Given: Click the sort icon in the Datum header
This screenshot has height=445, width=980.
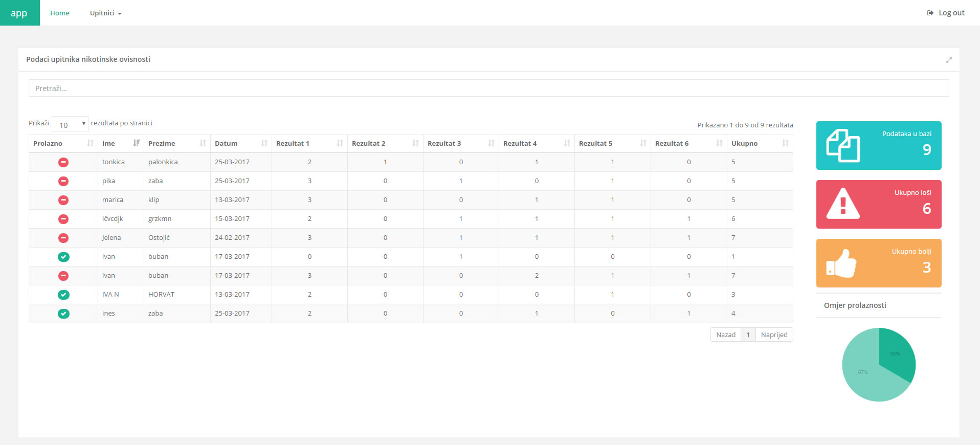Looking at the screenshot, I should (x=264, y=143).
